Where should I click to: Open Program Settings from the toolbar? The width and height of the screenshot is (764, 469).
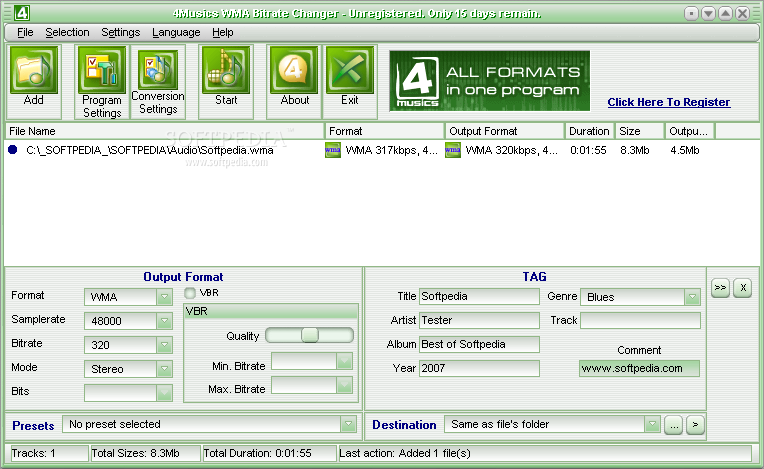click(102, 71)
